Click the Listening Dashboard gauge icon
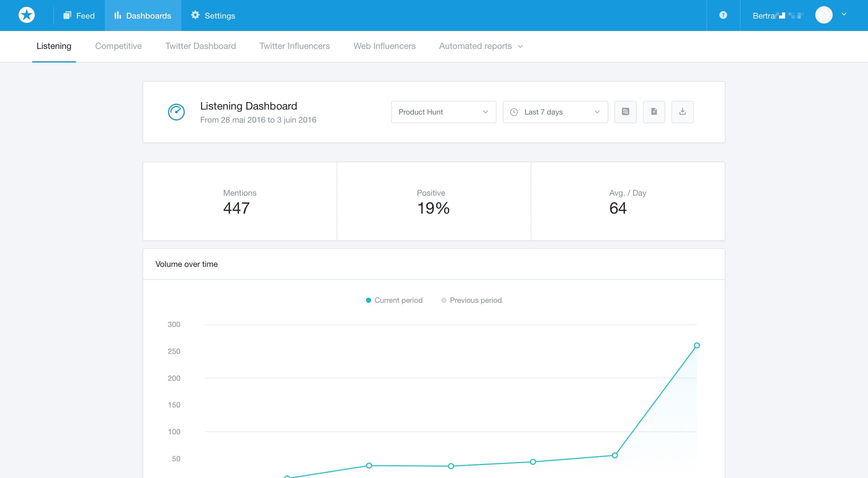 pos(176,112)
